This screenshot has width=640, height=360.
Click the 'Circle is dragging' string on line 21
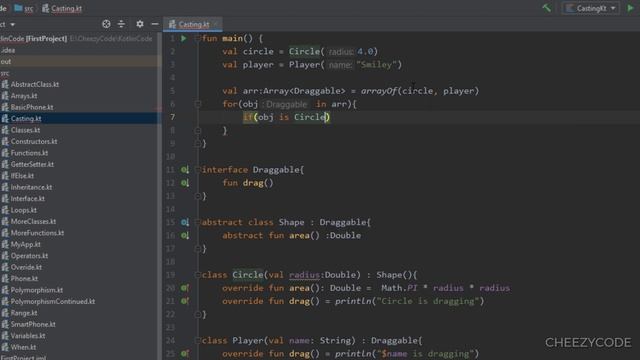pyautogui.click(x=427, y=301)
